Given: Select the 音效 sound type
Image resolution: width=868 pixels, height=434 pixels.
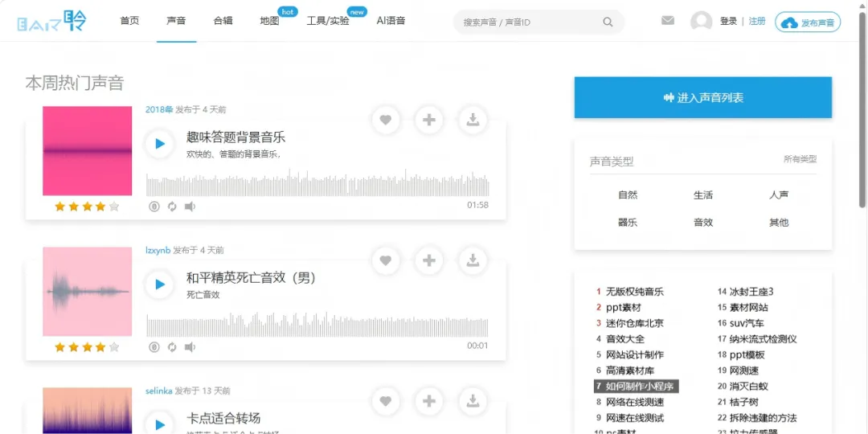Looking at the screenshot, I should click(x=703, y=223).
